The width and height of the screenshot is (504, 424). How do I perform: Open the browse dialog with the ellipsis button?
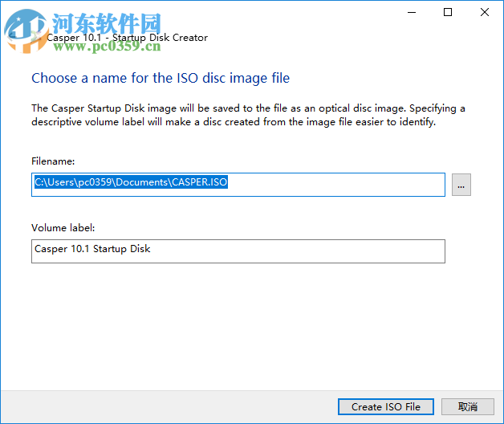[461, 184]
